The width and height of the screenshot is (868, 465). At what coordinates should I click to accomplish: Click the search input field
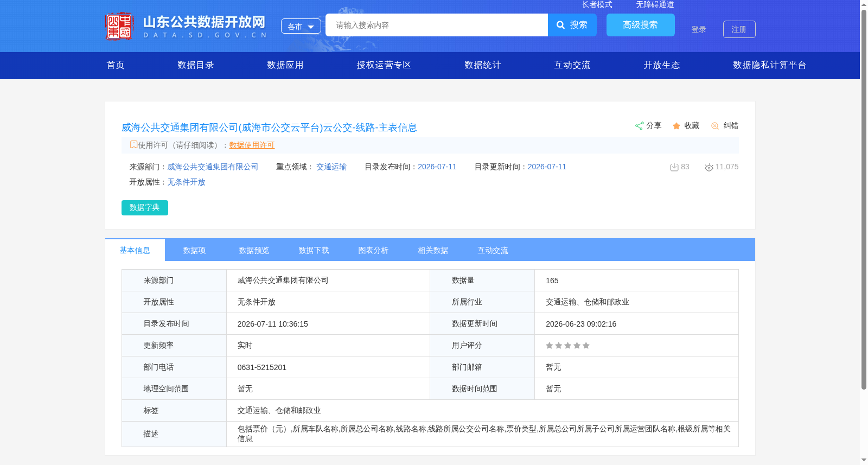coord(437,25)
